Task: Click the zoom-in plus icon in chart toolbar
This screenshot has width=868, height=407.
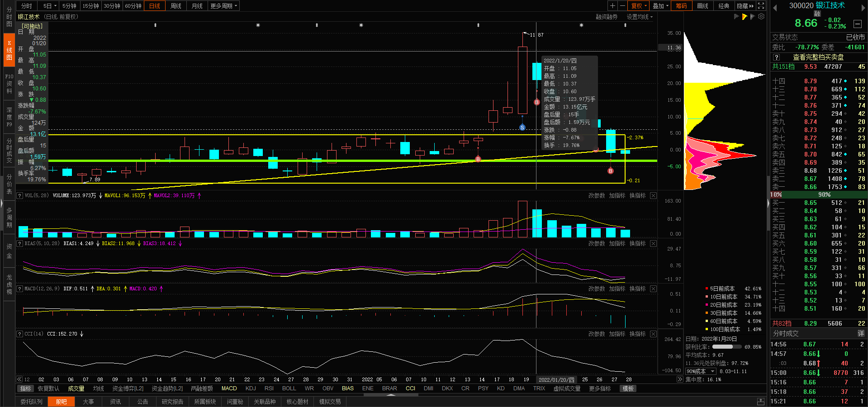Action: click(x=612, y=6)
